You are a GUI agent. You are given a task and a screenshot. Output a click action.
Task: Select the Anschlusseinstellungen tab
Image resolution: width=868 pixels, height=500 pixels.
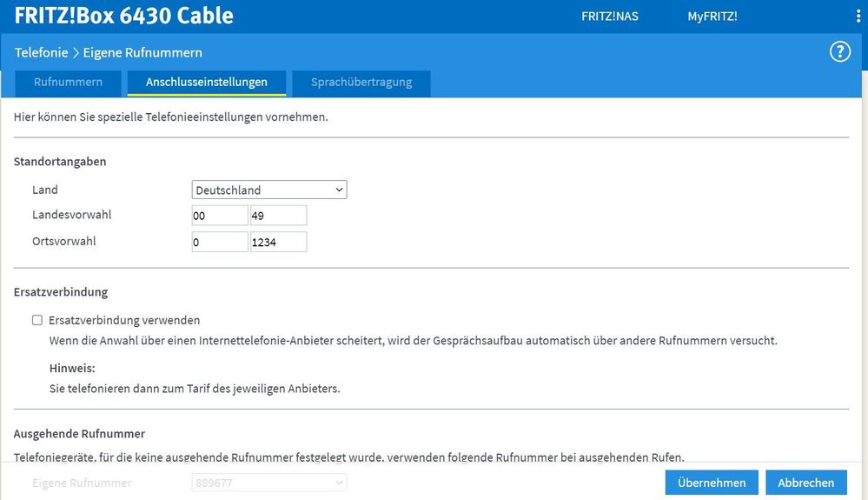207,83
